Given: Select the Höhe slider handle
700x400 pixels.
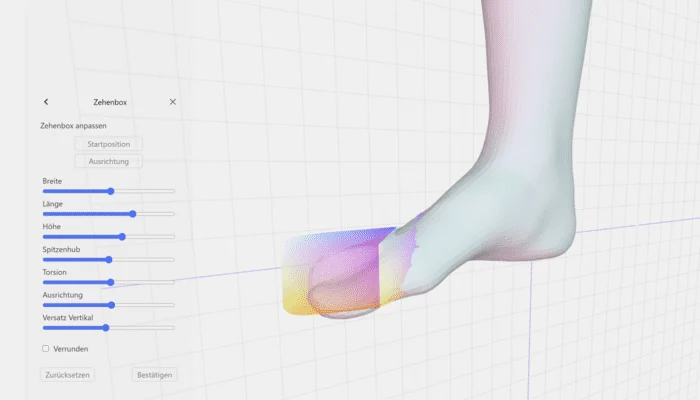Looking at the screenshot, I should [x=122, y=236].
